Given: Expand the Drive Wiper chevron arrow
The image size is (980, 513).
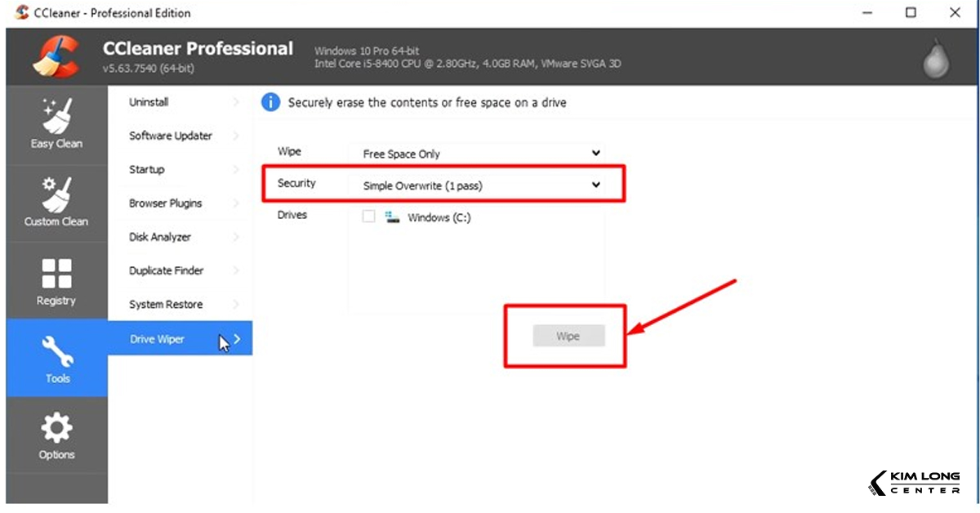Looking at the screenshot, I should [237, 338].
